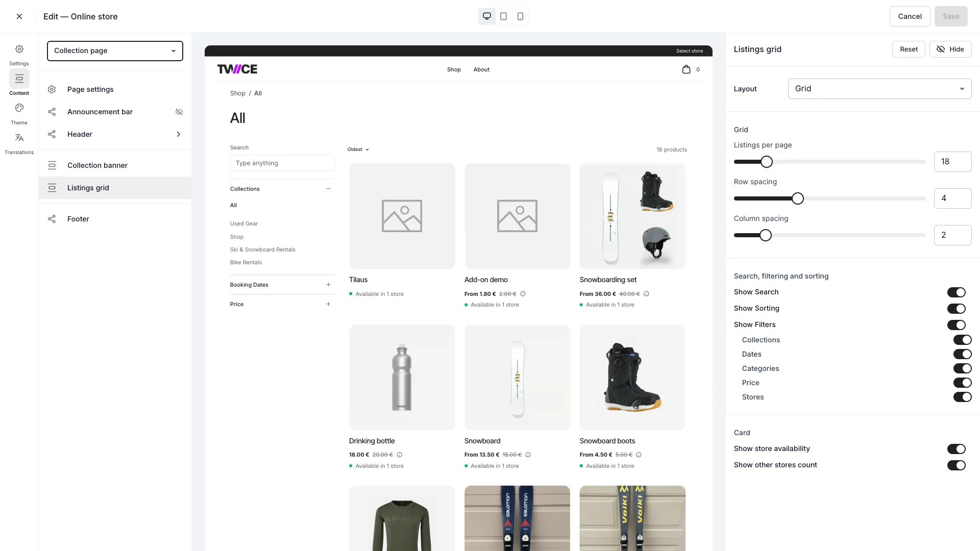Select Listings grid section
Image resolution: width=980 pixels, height=551 pixels.
[x=115, y=188]
